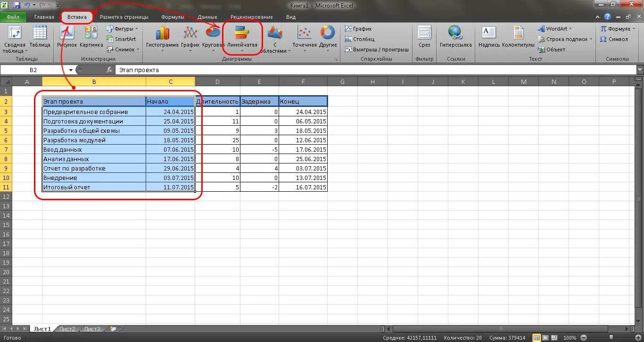Click the Name Box showing B2

pos(33,70)
